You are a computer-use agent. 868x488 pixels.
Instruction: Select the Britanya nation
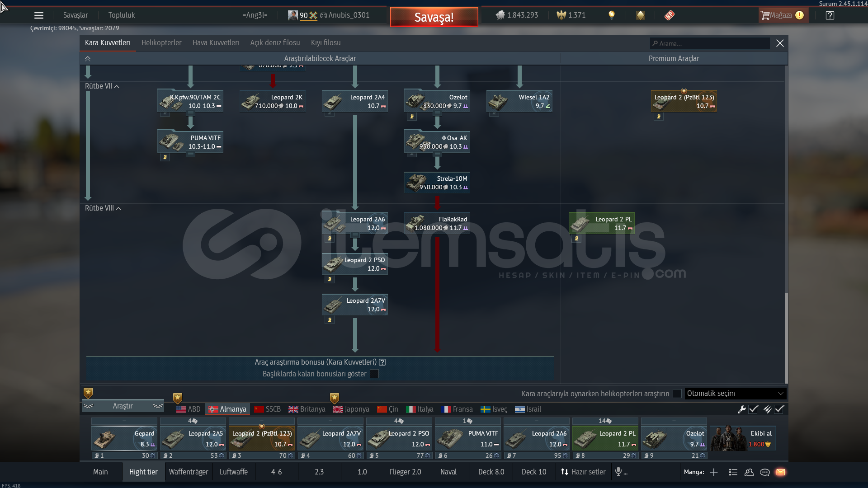coord(307,409)
